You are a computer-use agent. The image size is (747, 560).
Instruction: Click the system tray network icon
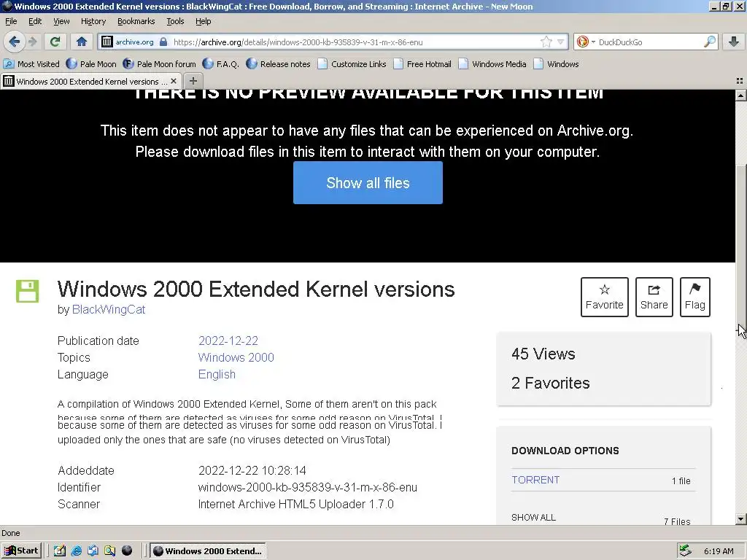click(x=686, y=551)
